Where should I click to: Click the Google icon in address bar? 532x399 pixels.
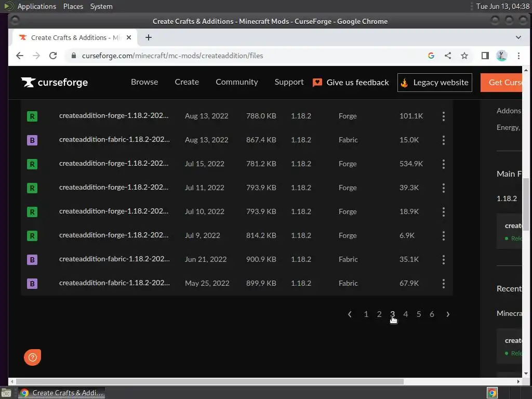[x=431, y=56]
